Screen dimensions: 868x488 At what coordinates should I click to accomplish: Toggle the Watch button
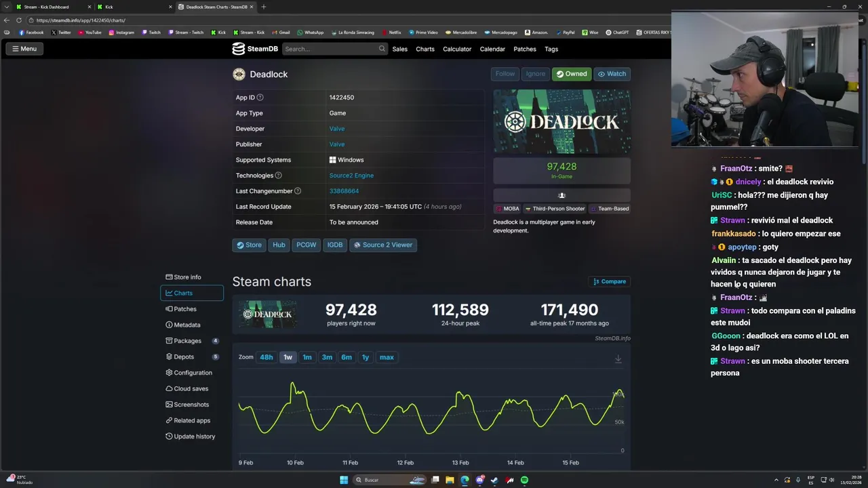pos(612,74)
